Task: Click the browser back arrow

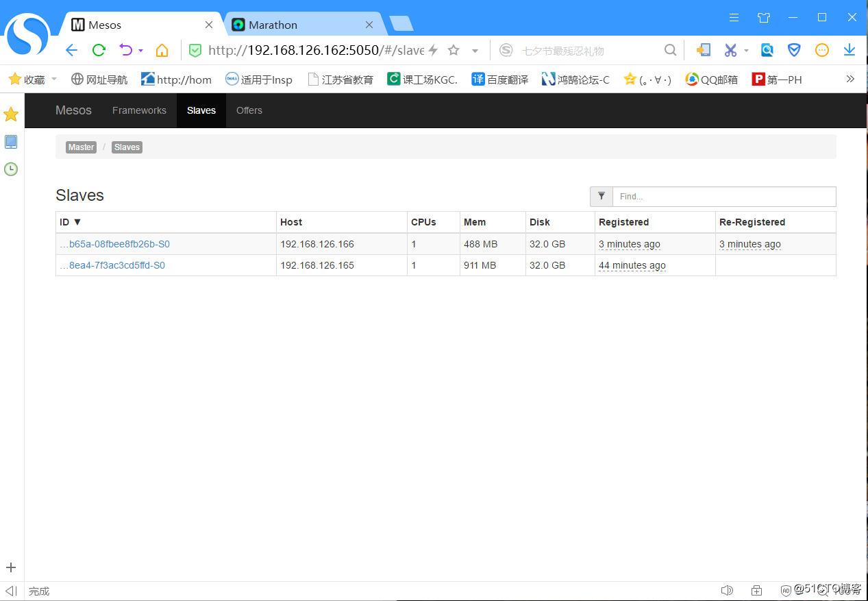Action: [x=72, y=50]
